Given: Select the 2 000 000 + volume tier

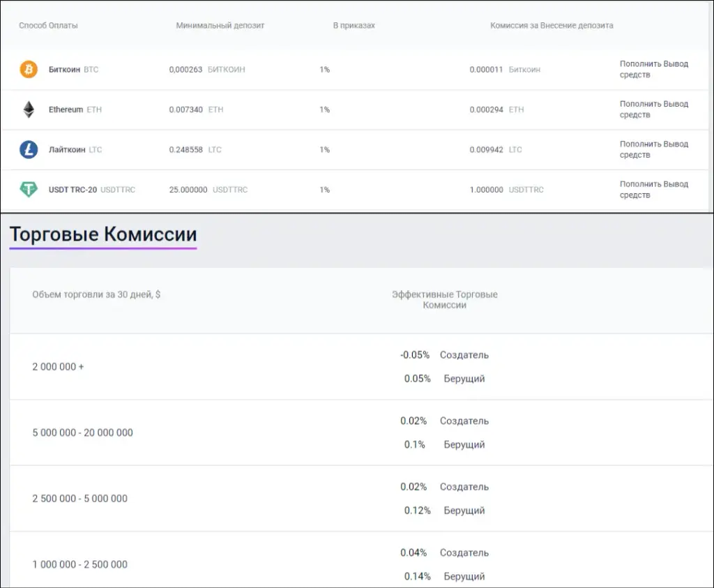Looking at the screenshot, I should pyautogui.click(x=58, y=367).
